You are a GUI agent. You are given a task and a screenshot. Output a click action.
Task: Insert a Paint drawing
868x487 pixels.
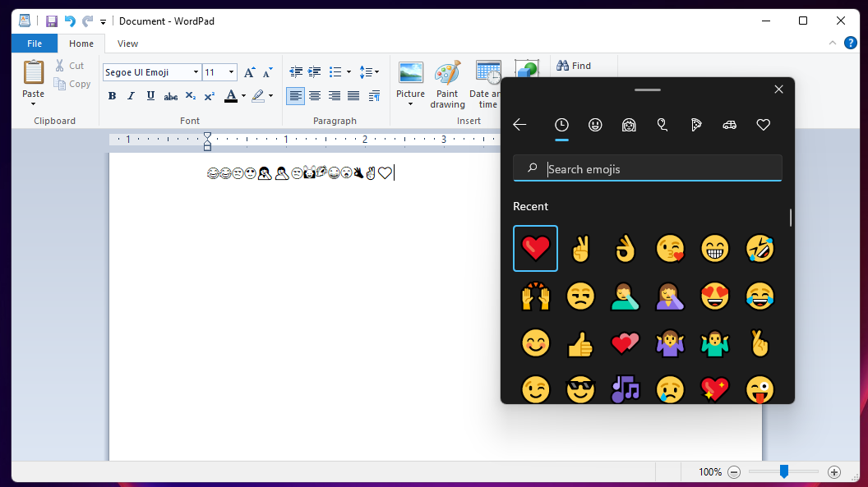[447, 85]
